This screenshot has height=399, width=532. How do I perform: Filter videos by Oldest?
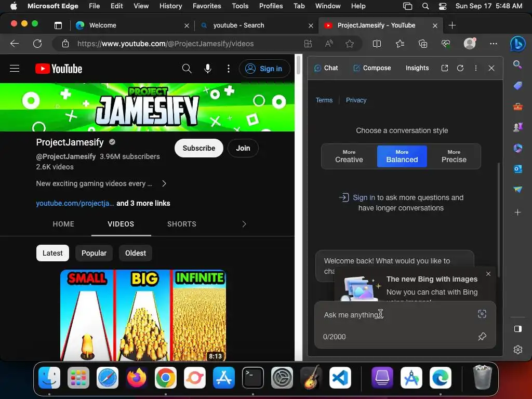point(136,253)
